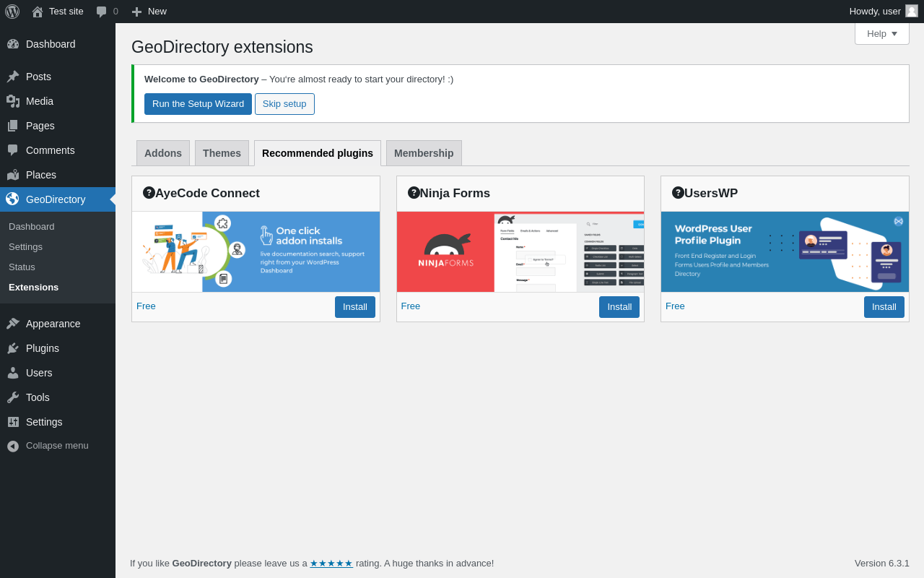Click the plus icon beside New
924x578 pixels.
[x=136, y=12]
